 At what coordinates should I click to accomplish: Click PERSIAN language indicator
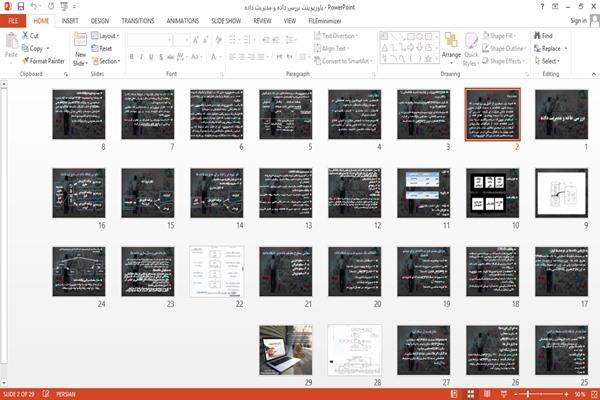[66, 394]
